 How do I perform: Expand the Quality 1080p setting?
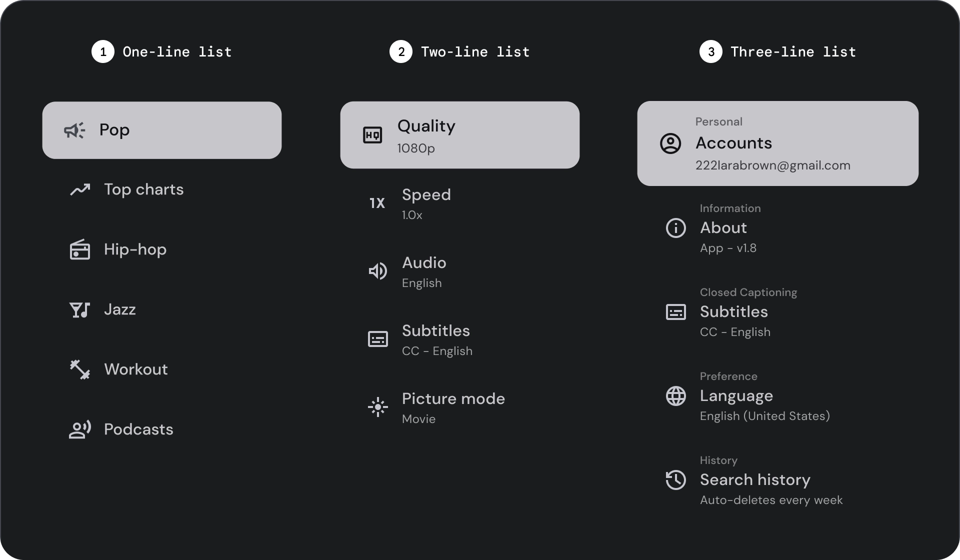(460, 134)
